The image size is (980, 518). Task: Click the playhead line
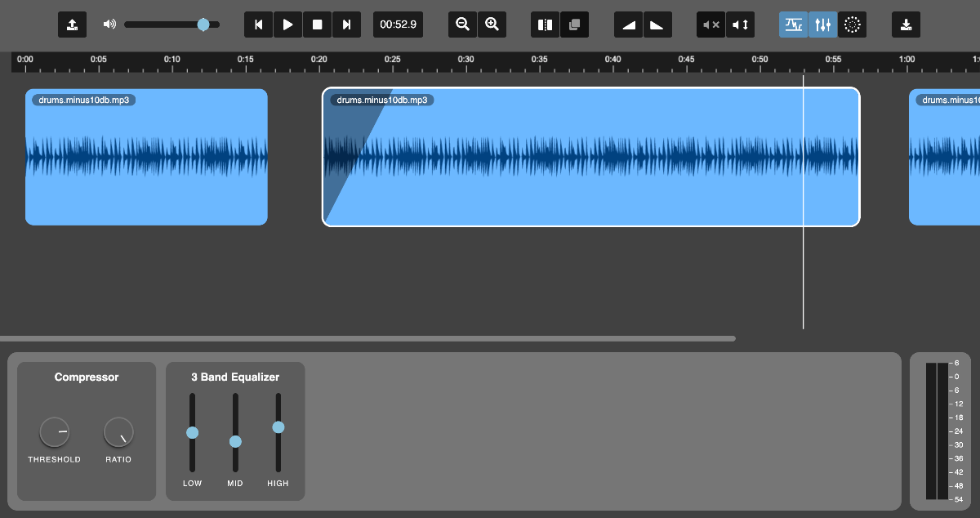pyautogui.click(x=803, y=202)
